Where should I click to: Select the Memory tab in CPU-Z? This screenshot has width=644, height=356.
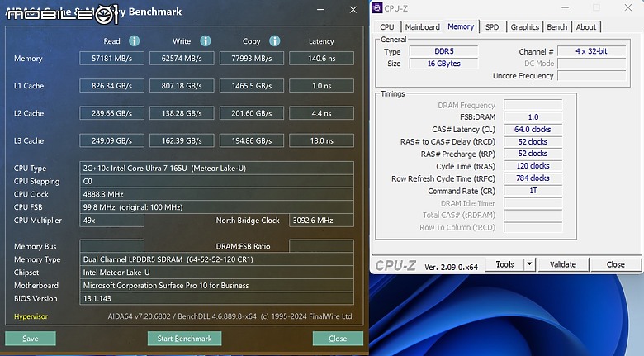[461, 26]
